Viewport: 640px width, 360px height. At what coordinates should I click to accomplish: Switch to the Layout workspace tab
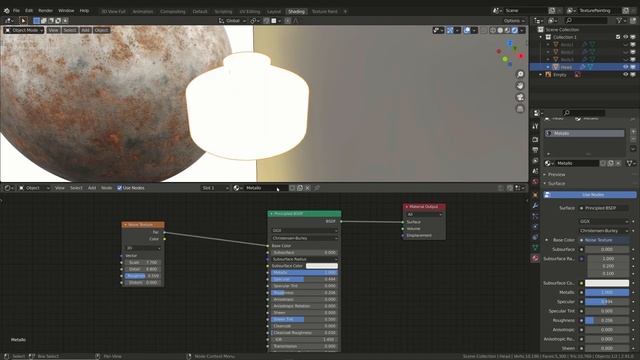274,11
